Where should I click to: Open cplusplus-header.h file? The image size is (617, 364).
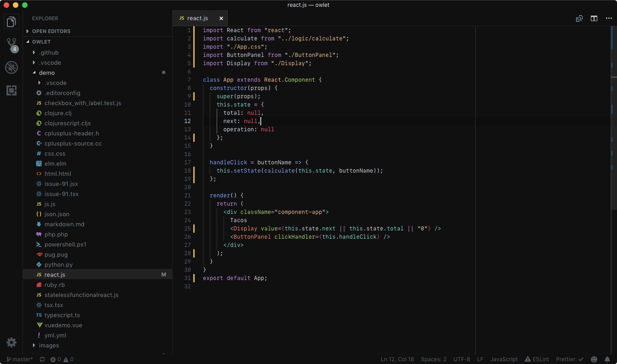coord(97,133)
